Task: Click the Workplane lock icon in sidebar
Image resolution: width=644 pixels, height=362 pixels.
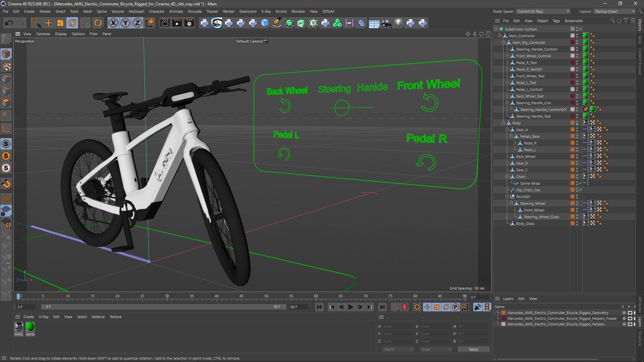Action: (6, 210)
